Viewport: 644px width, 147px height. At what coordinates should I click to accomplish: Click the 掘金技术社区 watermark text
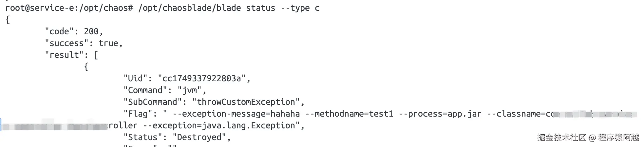(561, 138)
